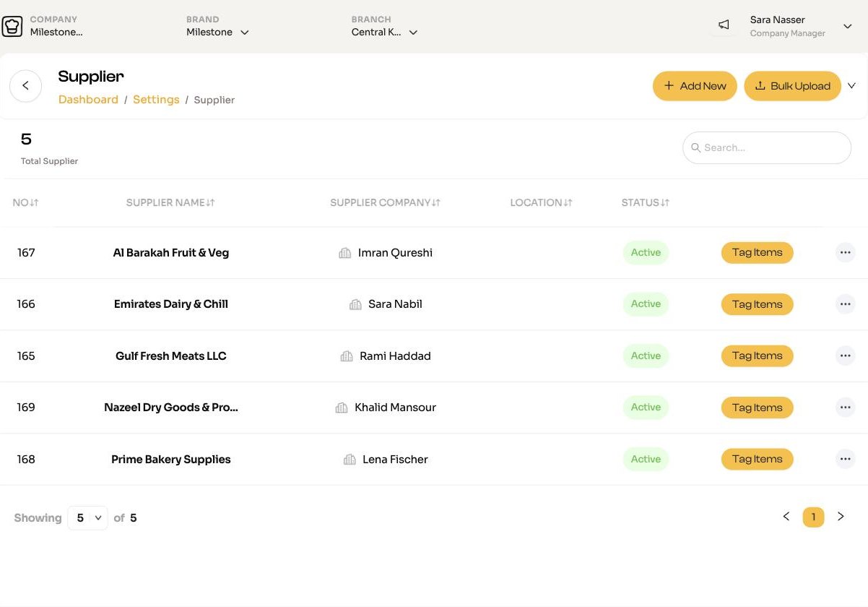Expand chevron next to Bulk Upload
The width and height of the screenshot is (868, 607).
pos(851,86)
